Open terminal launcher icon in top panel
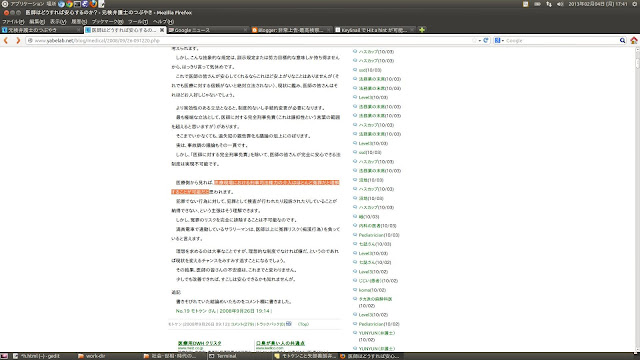 [x=77, y=4]
